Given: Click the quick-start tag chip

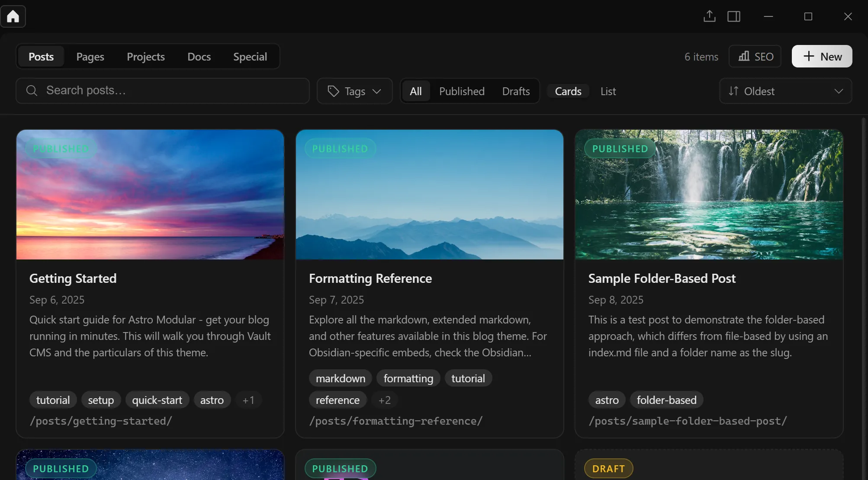Looking at the screenshot, I should [x=157, y=400].
